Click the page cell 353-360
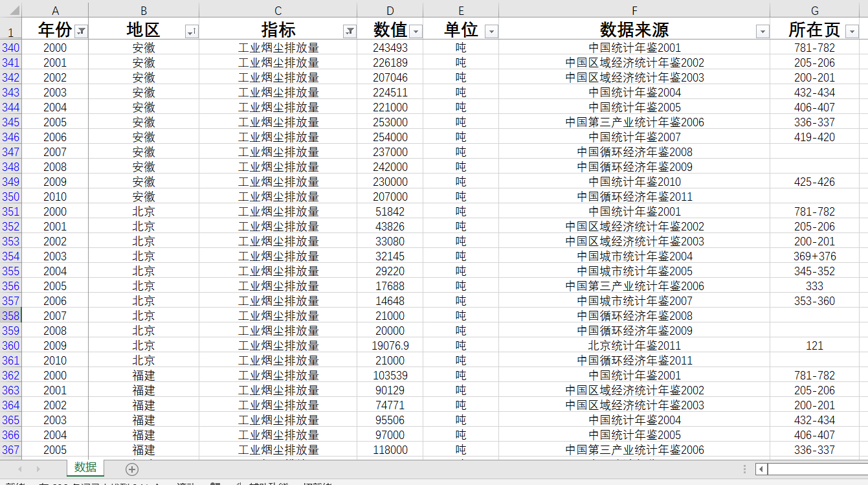This screenshot has width=868, height=485. (x=815, y=301)
